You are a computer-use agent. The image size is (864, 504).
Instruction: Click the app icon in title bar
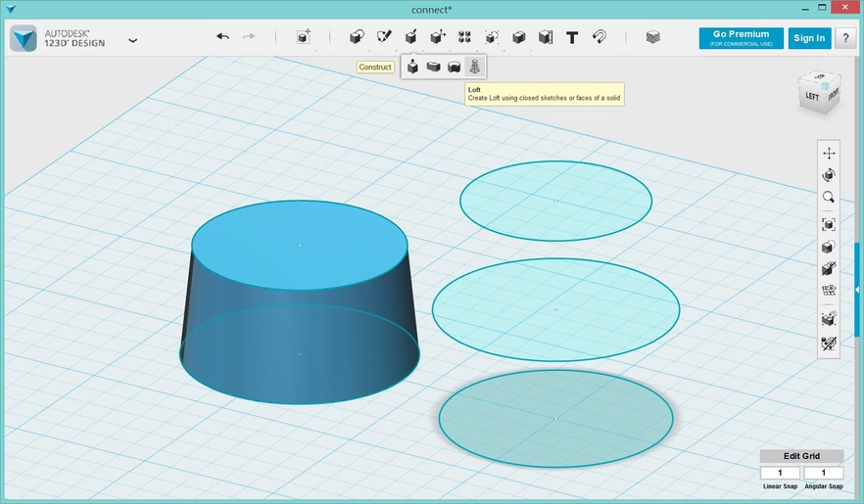10,9
